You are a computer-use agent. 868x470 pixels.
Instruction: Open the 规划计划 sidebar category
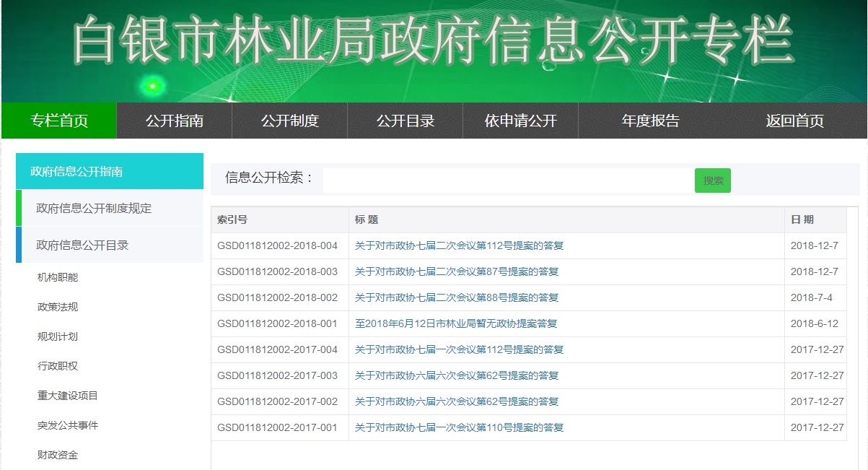(58, 336)
